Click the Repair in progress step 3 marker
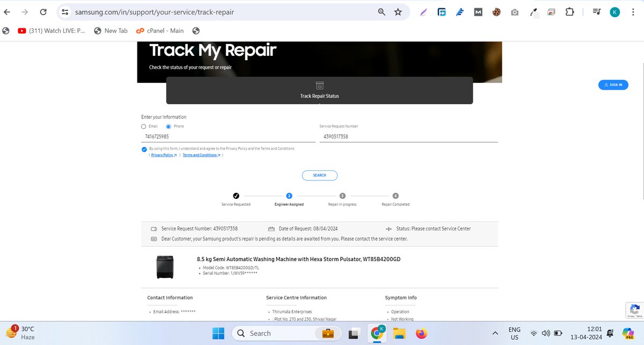Screen dimensions: 644x345 click(342, 196)
